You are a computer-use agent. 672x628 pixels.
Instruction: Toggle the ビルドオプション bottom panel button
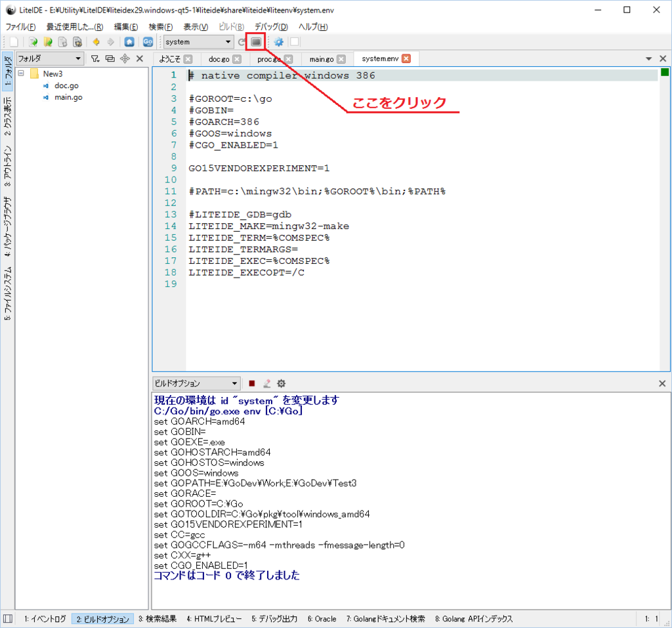[x=103, y=619]
